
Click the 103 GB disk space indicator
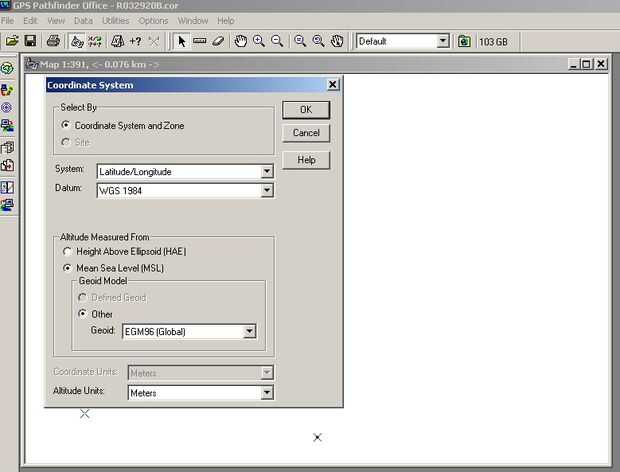click(493, 42)
